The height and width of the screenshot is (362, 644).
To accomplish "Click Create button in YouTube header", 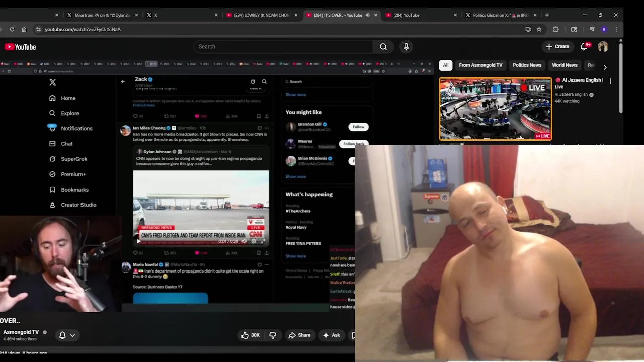I will click(x=558, y=47).
